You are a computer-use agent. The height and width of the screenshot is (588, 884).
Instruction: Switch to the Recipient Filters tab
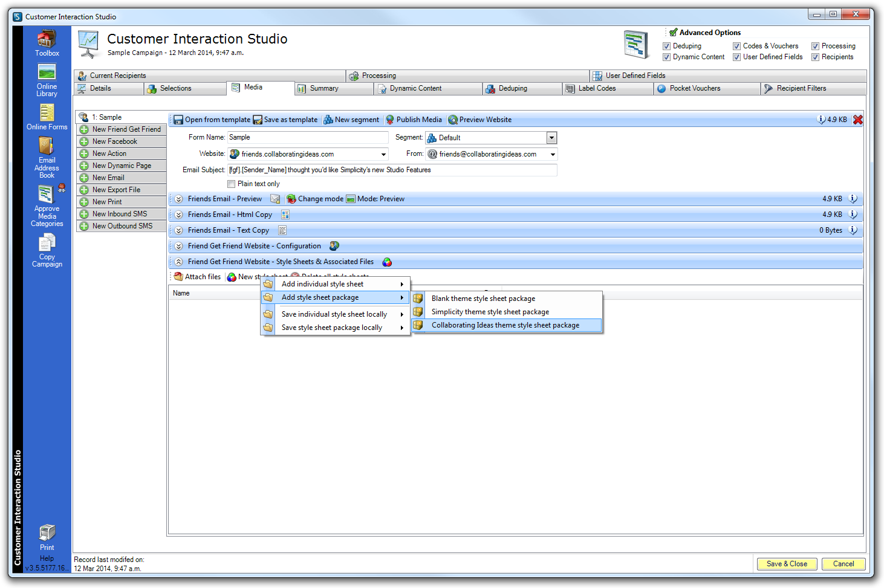click(813, 88)
